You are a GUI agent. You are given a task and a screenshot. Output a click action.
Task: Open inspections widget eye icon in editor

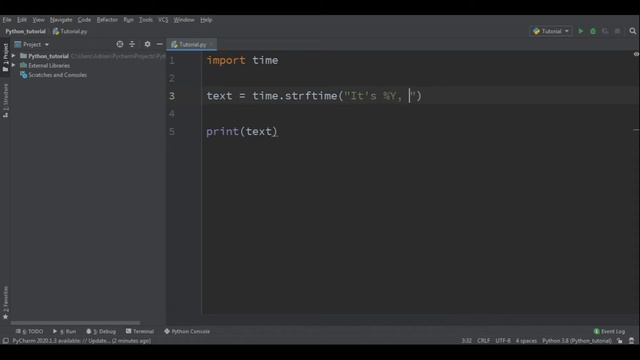pyautogui.click(x=636, y=54)
